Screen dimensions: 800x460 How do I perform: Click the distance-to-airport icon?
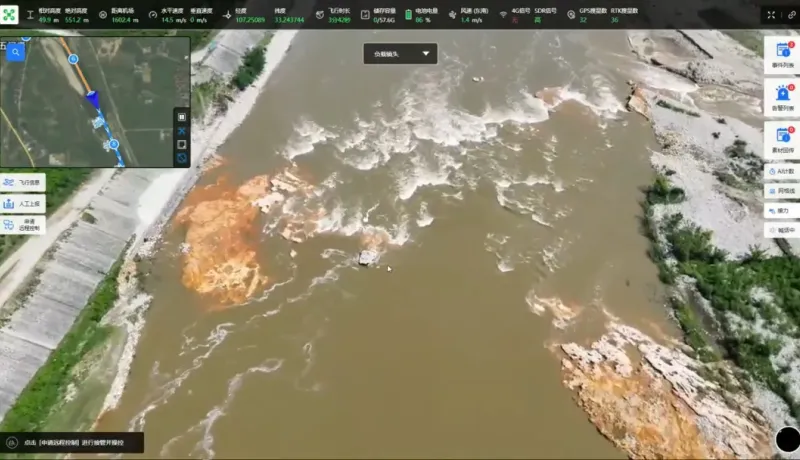click(103, 15)
